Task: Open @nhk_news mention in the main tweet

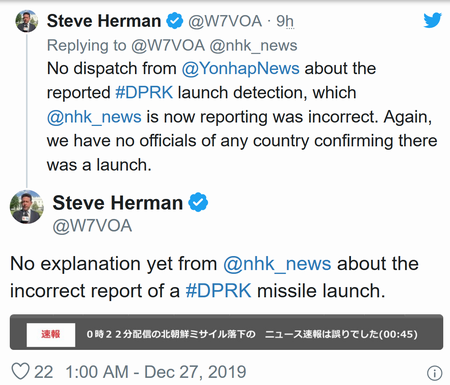Action: (277, 264)
